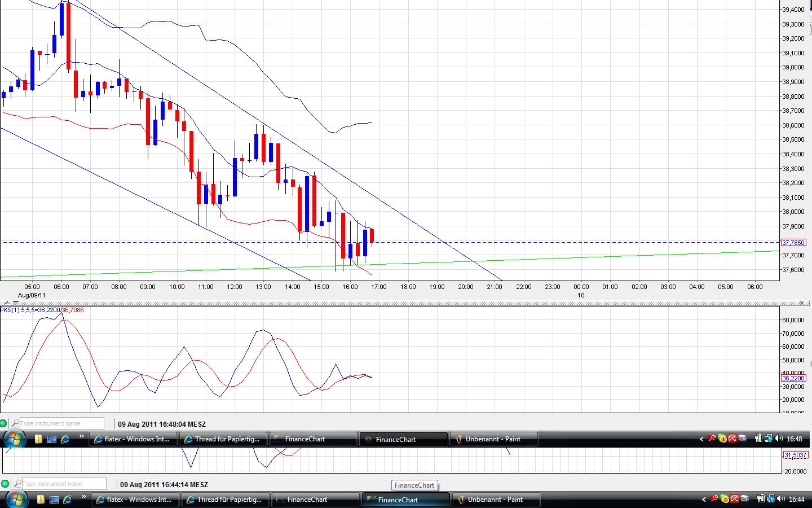Click timestamp text 09 Aug 2011 16:44:14 MESZ
The height and width of the screenshot is (508, 812).
(164, 484)
